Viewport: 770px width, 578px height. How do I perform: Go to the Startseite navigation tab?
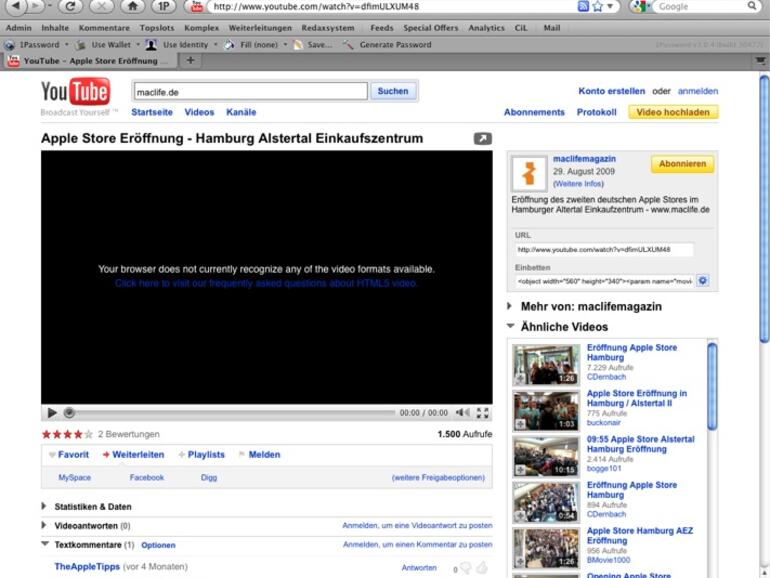coord(152,112)
